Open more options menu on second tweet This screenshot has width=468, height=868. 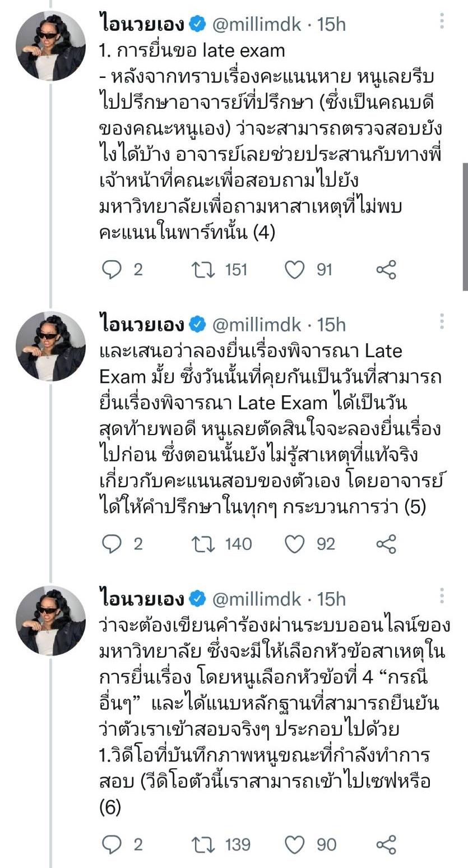tap(442, 321)
